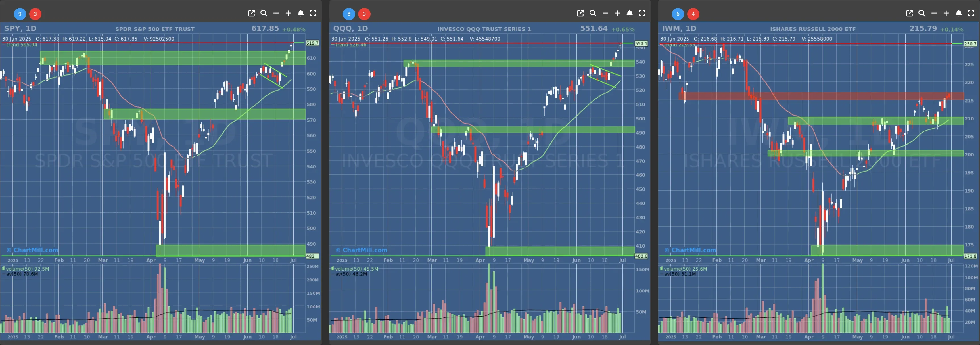Click INVESCO QQQ TRUST SERIES 1 title
The width and height of the screenshot is (980, 345).
point(484,29)
